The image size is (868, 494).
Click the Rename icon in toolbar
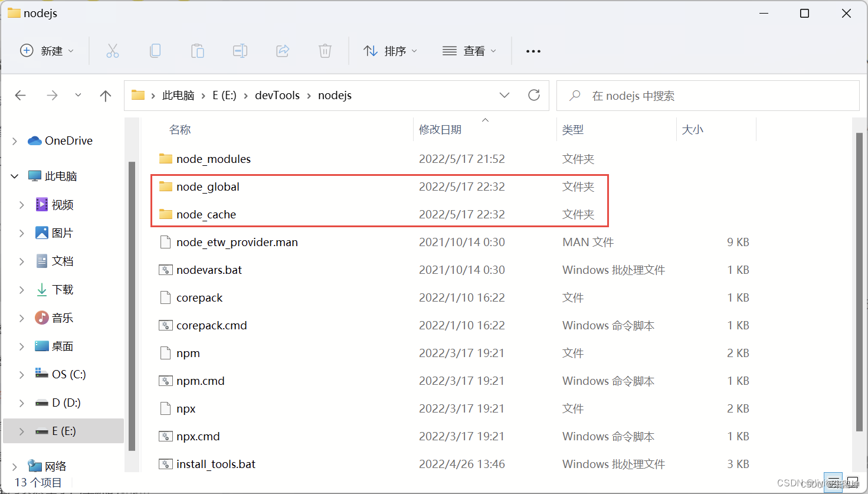[240, 51]
